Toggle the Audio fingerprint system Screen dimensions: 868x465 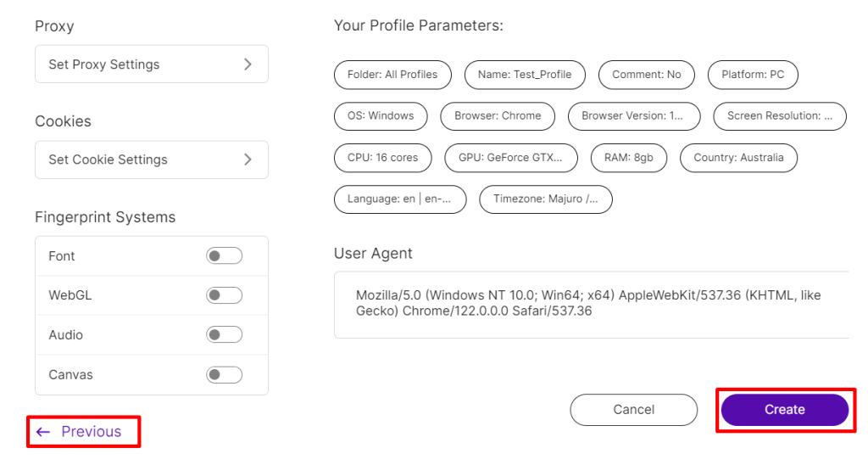pos(224,335)
